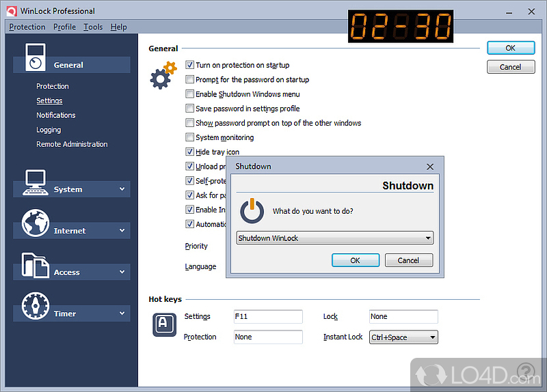Click the power icon in Shutdown dialog
Viewport: 547px width, 392px height.
[x=252, y=211]
